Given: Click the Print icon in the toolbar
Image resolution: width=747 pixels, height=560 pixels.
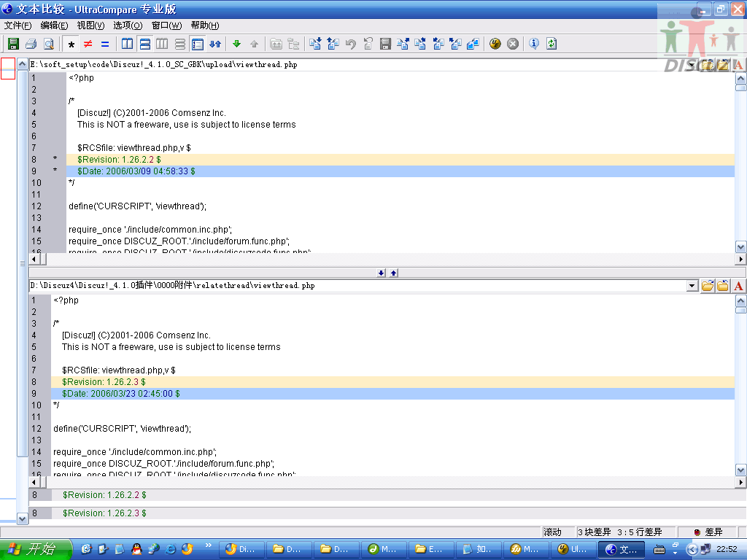Looking at the screenshot, I should [31, 44].
